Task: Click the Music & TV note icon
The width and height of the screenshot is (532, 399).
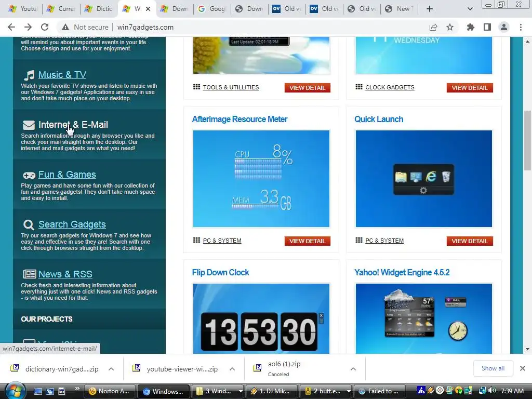Action: click(29, 75)
